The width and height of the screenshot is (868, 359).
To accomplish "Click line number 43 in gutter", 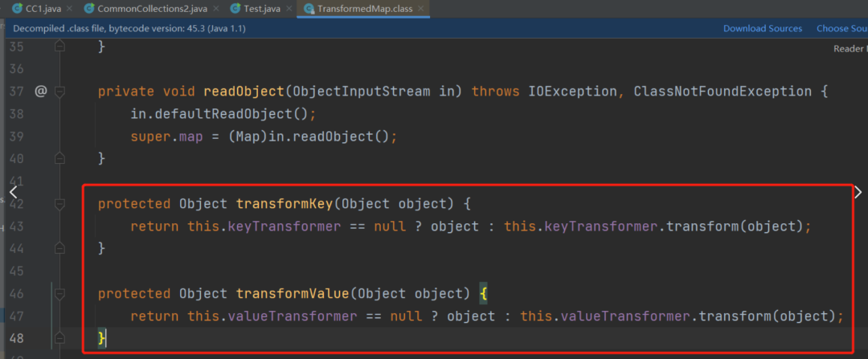I will coord(17,226).
